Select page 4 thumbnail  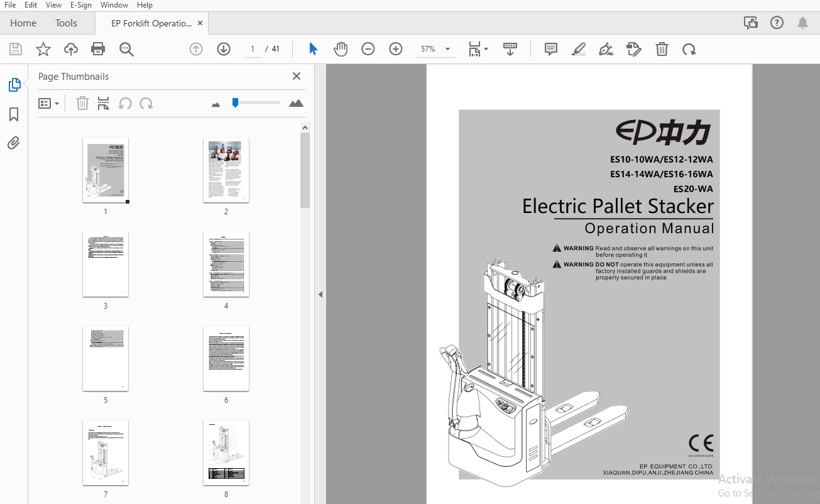(226, 265)
